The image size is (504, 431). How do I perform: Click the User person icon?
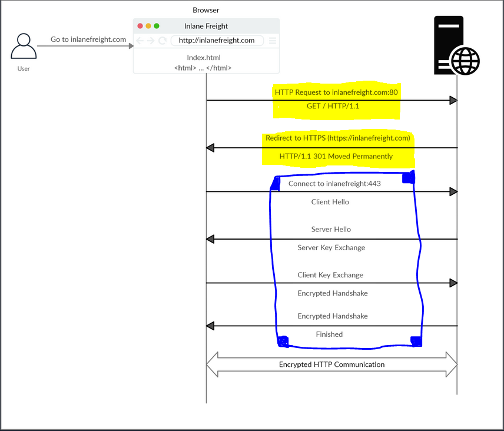24,47
